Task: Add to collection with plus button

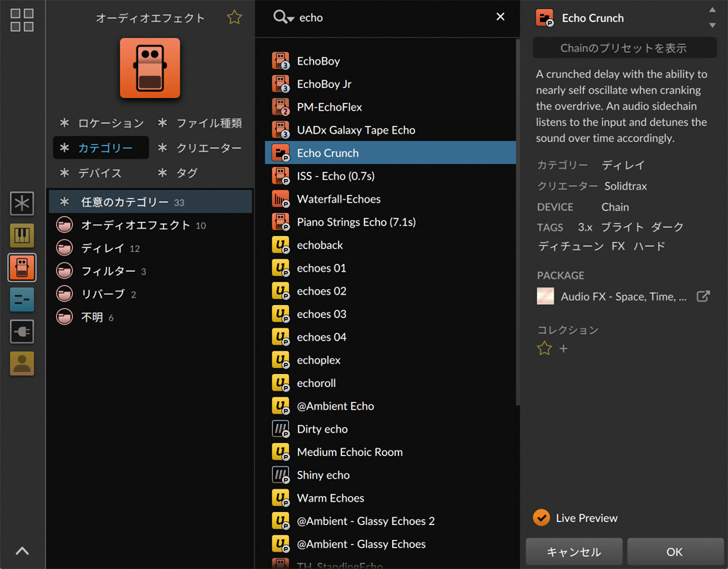Action: point(563,348)
